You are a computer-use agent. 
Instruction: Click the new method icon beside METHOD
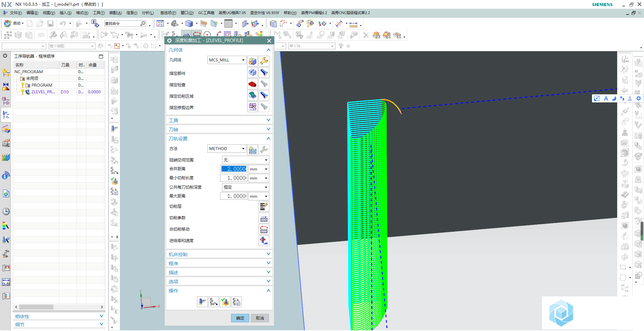pos(253,149)
